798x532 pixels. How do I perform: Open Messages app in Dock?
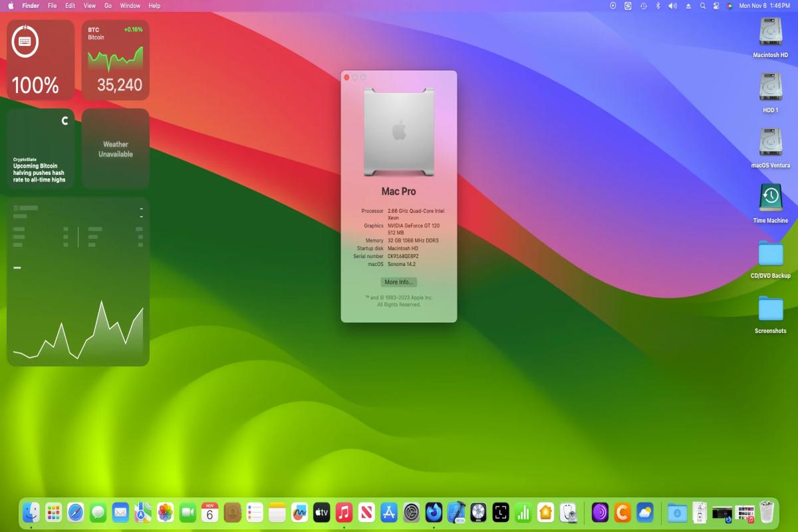(x=98, y=513)
